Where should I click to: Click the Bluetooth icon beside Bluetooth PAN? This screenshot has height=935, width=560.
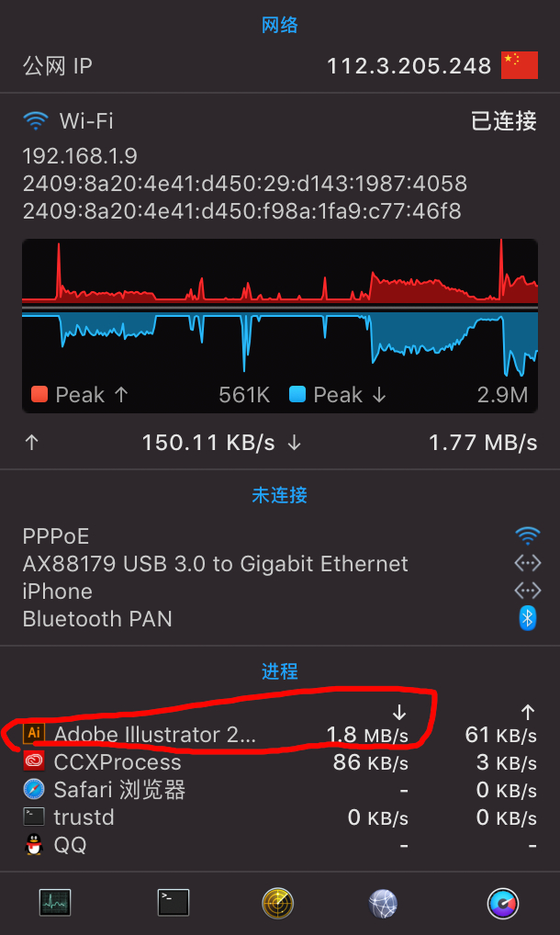[x=527, y=618]
